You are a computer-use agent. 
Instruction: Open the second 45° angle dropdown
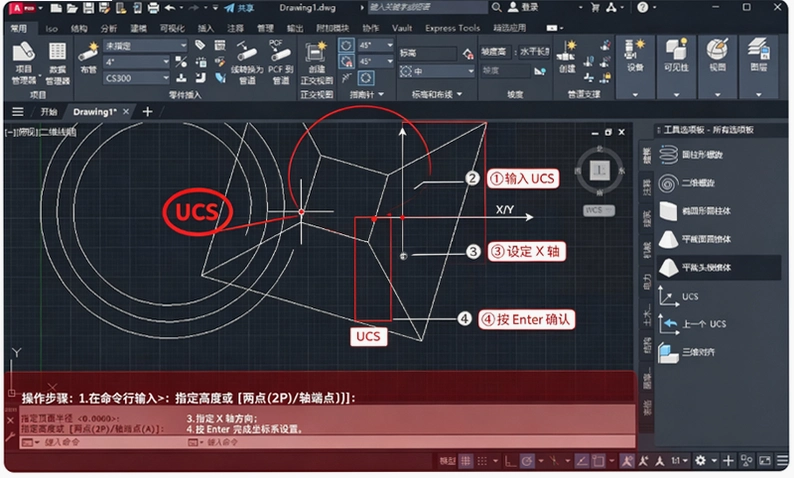coord(375,61)
